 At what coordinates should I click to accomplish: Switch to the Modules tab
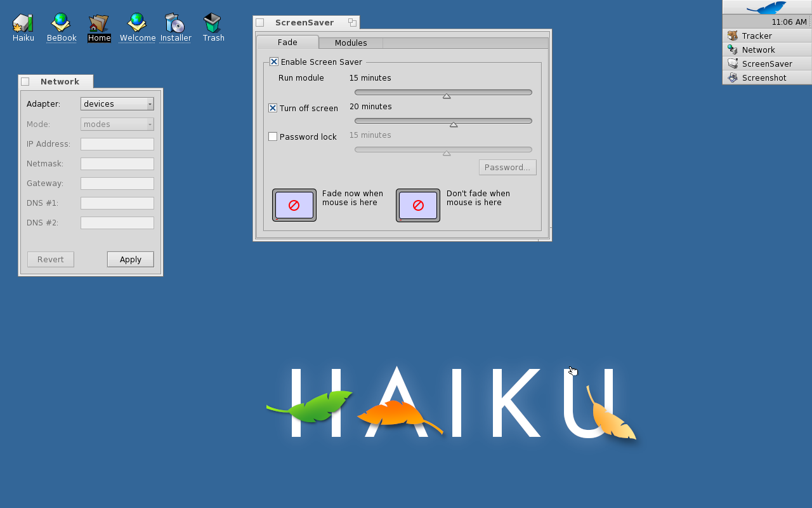pos(351,43)
